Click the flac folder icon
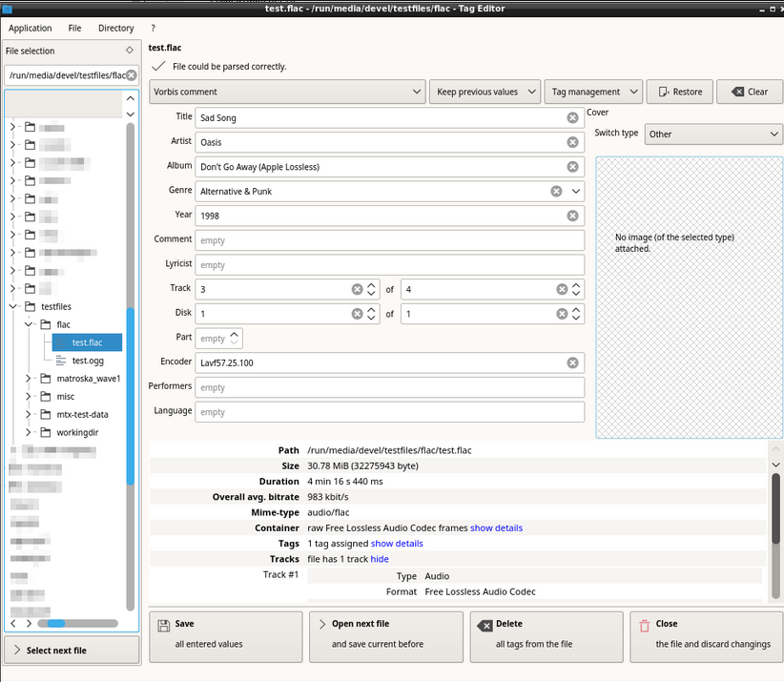Viewport: 784px width, 682px height. pyautogui.click(x=46, y=324)
